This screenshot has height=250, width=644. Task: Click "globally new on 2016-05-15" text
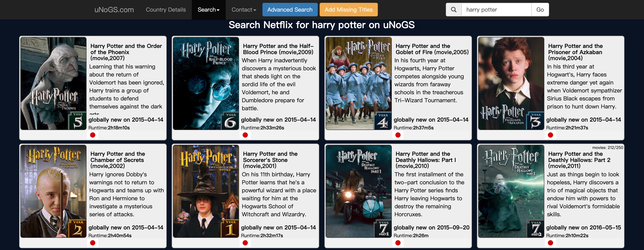tap(584, 227)
